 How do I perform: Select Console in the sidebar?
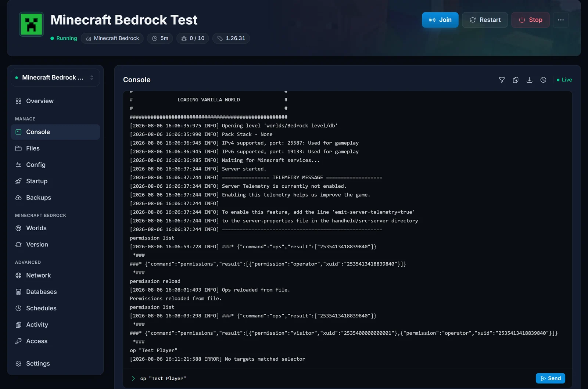click(55, 132)
